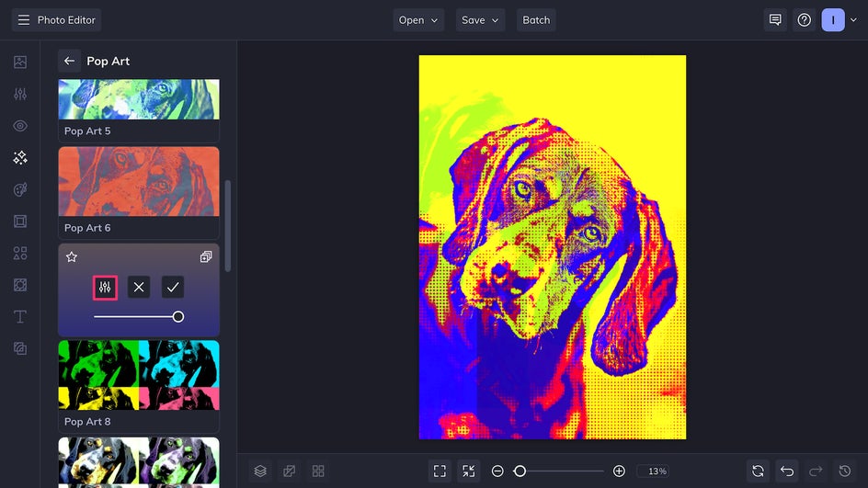Image resolution: width=868 pixels, height=488 pixels.
Task: Open the Overlays tool in sidebar
Action: pos(20,285)
